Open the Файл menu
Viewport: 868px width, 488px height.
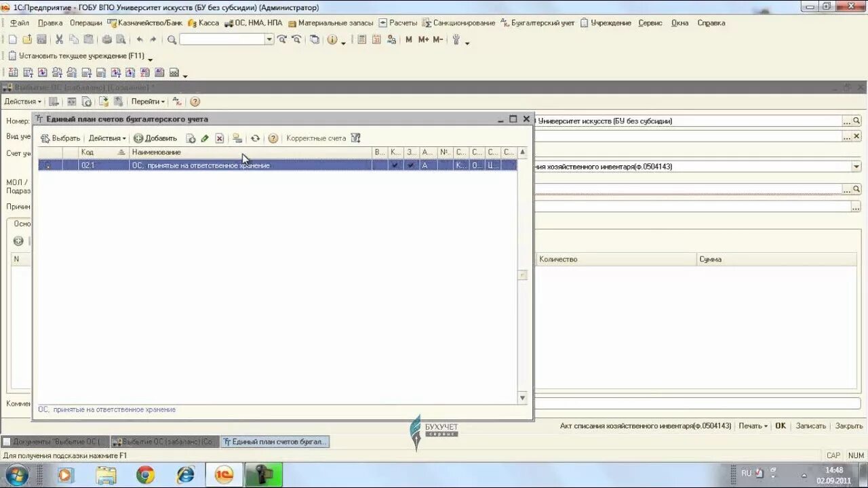tap(19, 23)
